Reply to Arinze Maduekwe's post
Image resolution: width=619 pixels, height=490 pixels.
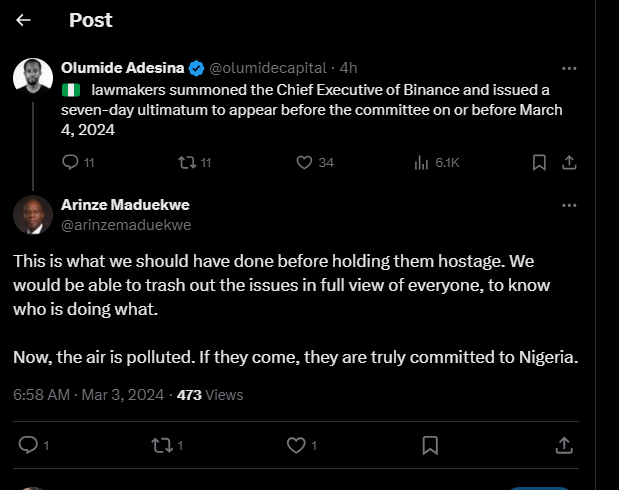point(28,444)
